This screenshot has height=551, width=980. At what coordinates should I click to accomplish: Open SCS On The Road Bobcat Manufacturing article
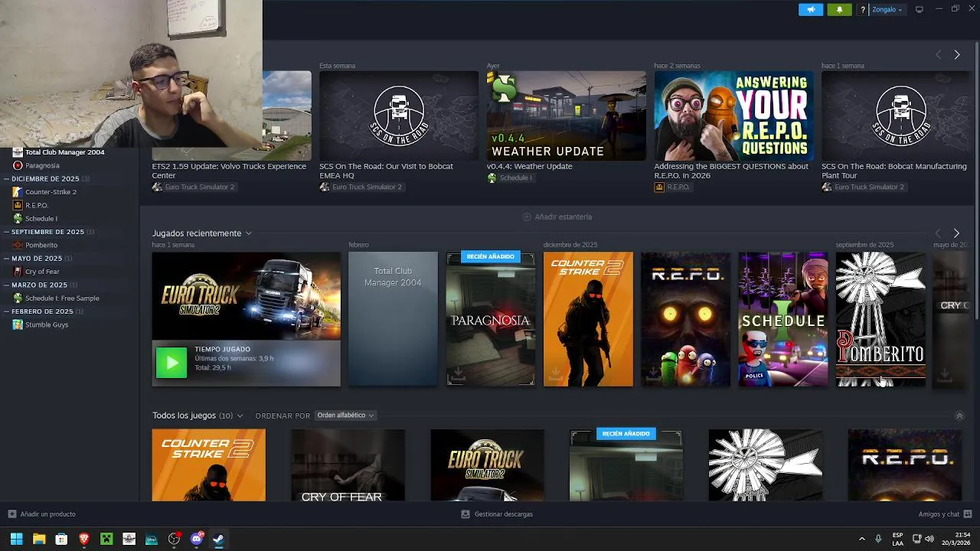pyautogui.click(x=894, y=171)
